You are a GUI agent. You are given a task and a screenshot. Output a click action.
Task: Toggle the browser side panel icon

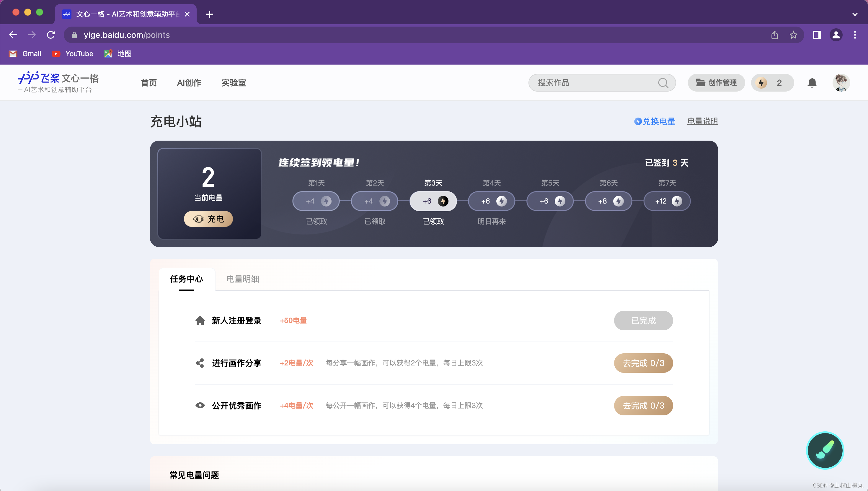[817, 35]
